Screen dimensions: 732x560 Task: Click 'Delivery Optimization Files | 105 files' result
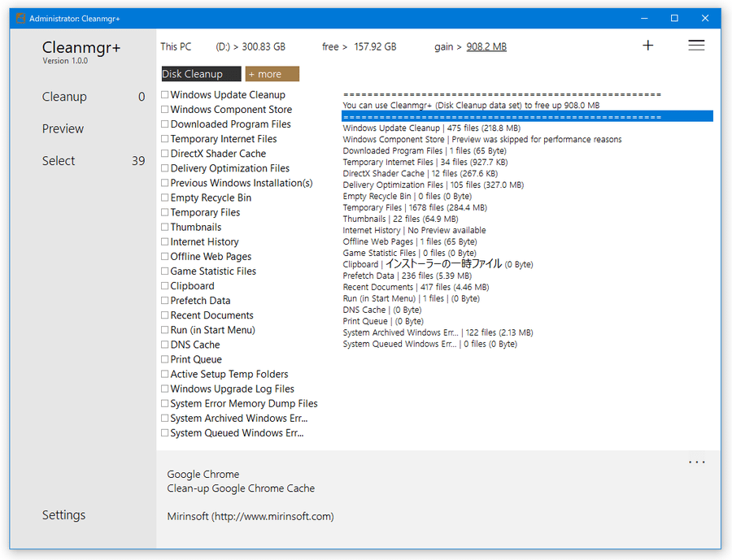pos(434,184)
